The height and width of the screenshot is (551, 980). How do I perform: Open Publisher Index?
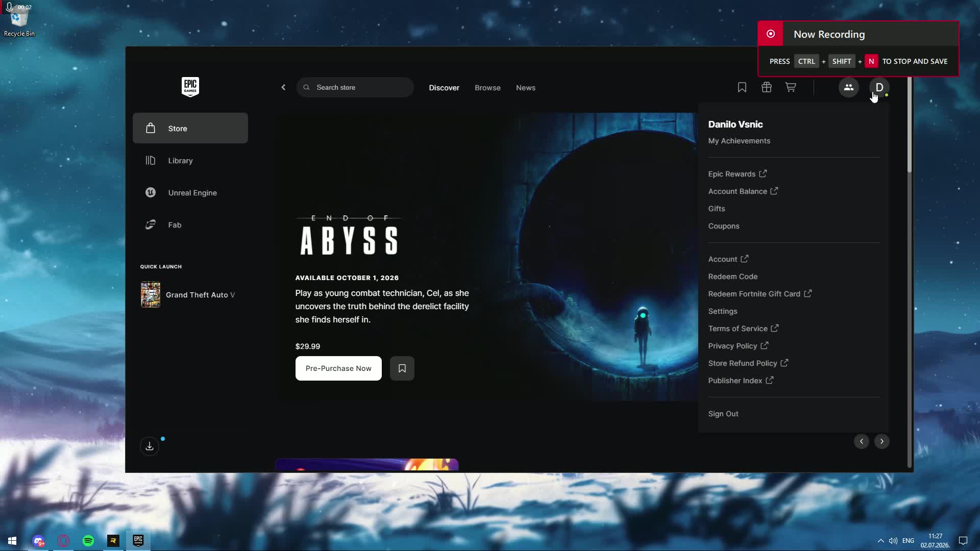741,381
